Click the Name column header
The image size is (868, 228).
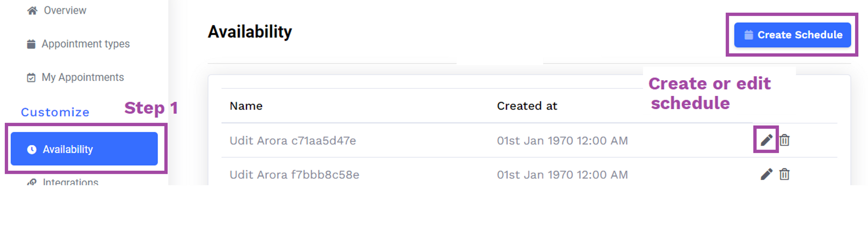pyautogui.click(x=246, y=106)
